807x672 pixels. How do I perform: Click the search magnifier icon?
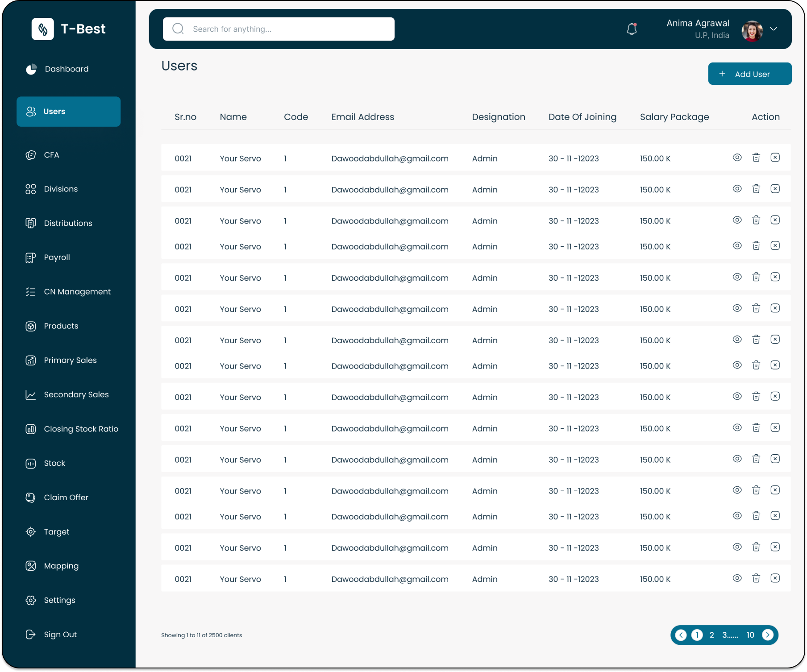(178, 29)
